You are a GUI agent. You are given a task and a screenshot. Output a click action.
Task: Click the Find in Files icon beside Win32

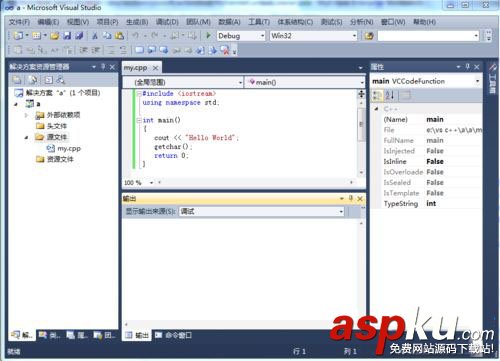click(369, 36)
